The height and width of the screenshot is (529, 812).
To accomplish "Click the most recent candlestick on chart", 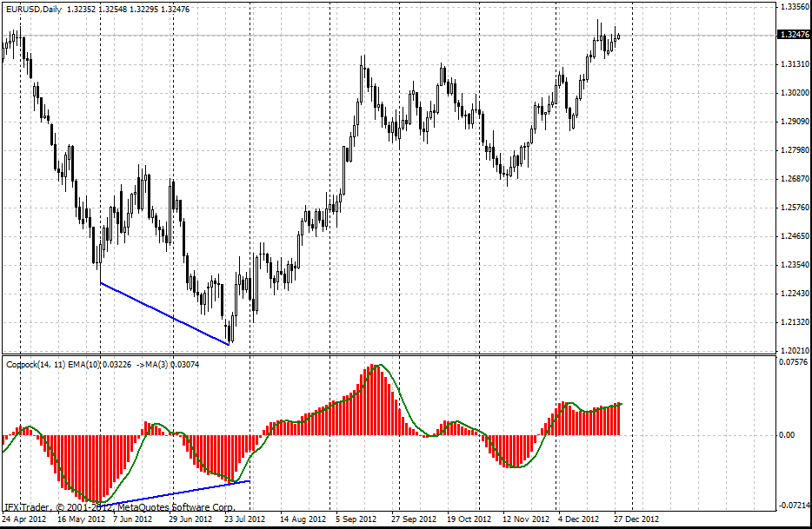I will [618, 36].
